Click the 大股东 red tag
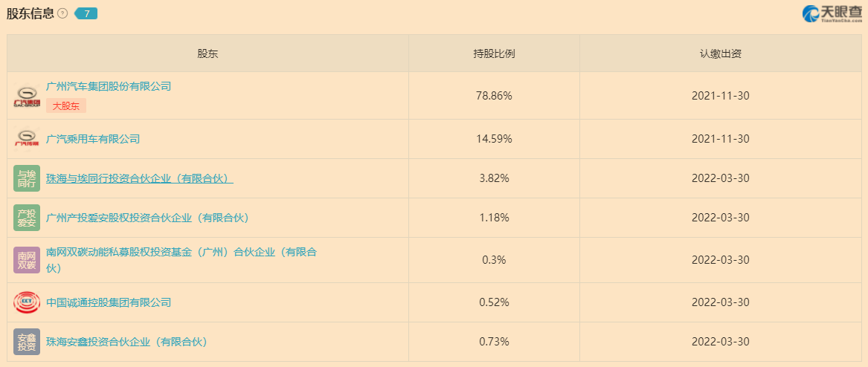This screenshot has width=868, height=367. pyautogui.click(x=66, y=106)
